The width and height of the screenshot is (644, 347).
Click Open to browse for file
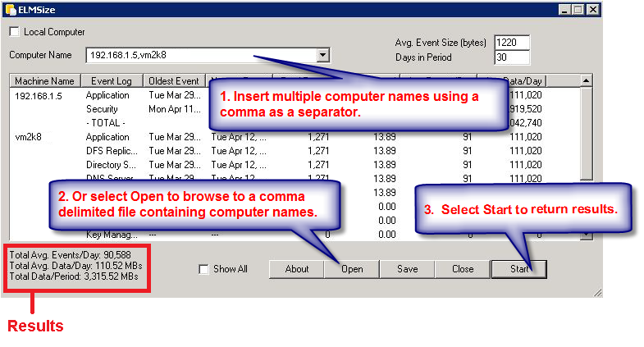pos(352,269)
